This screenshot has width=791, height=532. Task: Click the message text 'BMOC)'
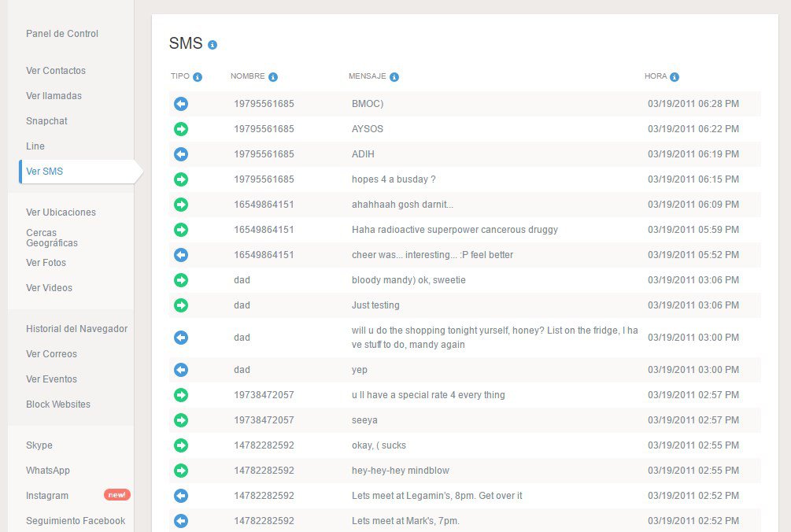coord(368,104)
